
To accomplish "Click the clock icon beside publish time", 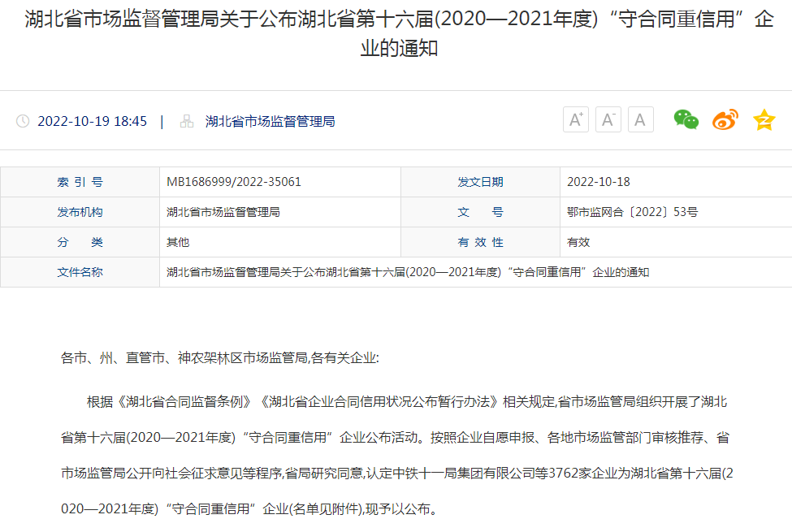I will tap(23, 121).
